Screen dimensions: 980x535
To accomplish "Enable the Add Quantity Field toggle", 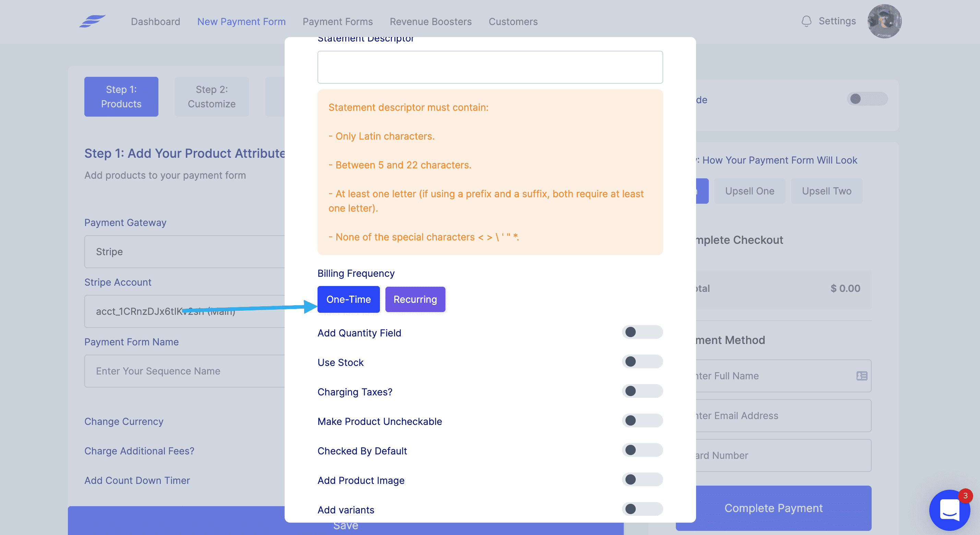I will pos(642,332).
